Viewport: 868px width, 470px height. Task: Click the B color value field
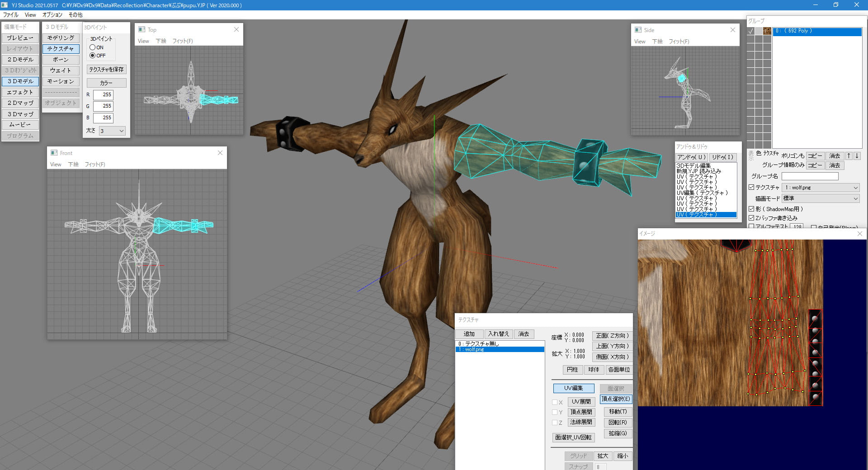pyautogui.click(x=104, y=117)
